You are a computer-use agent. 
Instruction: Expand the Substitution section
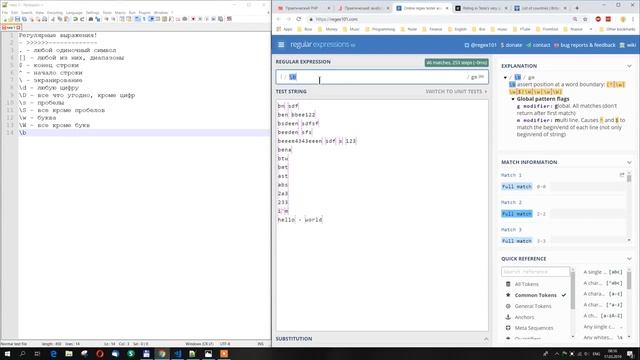(x=486, y=339)
